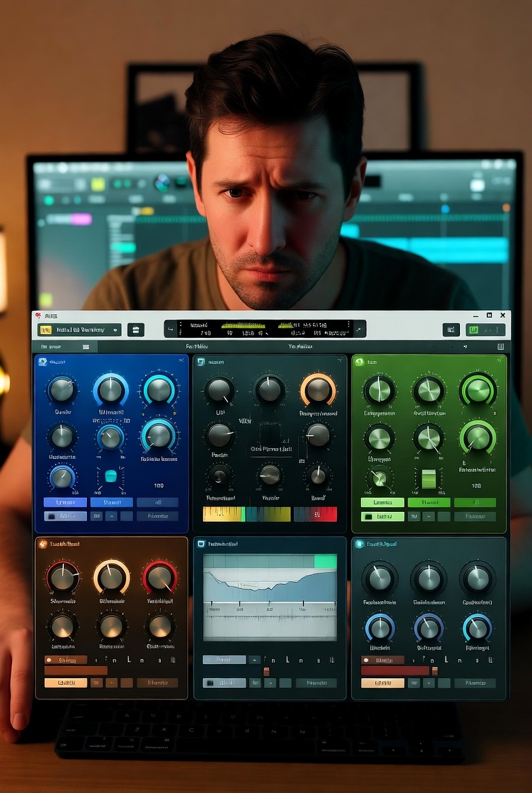This screenshot has height=793, width=532.
Task: Select the left-center tab in the tab row
Action: (x=197, y=347)
